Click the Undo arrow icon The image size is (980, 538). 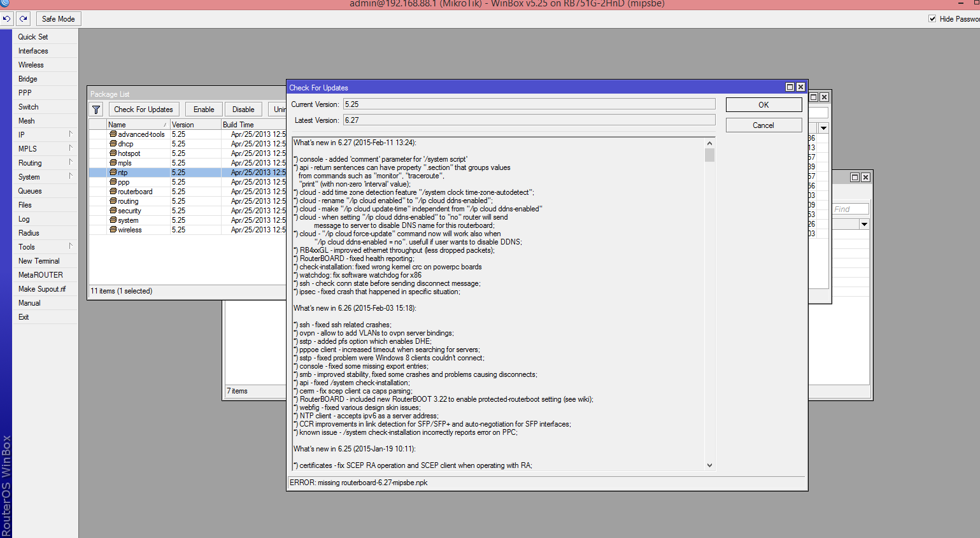tap(6, 19)
